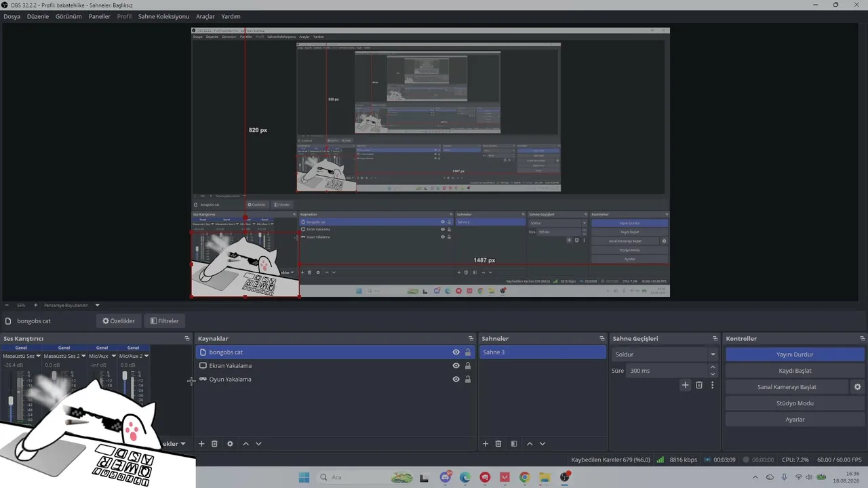Open the Görünüm menu

click(x=68, y=16)
